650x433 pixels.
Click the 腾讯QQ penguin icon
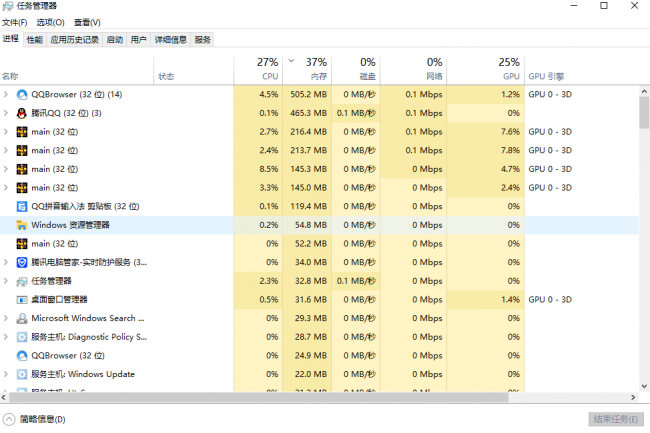(x=22, y=113)
